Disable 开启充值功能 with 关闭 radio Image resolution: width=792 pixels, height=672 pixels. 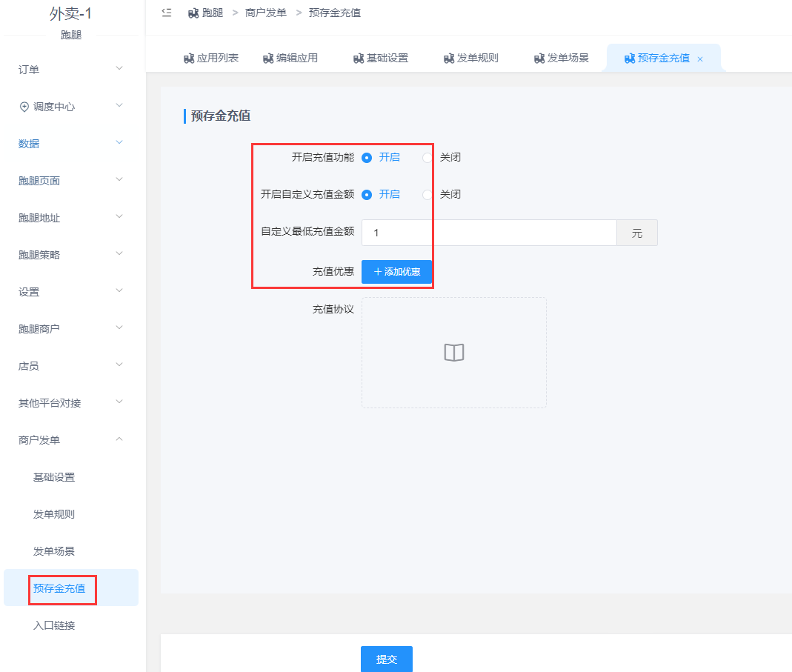click(x=427, y=158)
